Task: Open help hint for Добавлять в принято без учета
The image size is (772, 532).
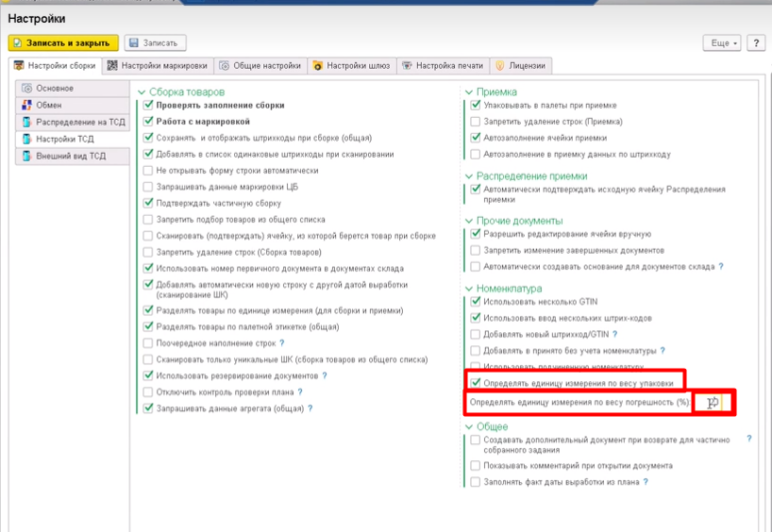Action: pyautogui.click(x=663, y=350)
